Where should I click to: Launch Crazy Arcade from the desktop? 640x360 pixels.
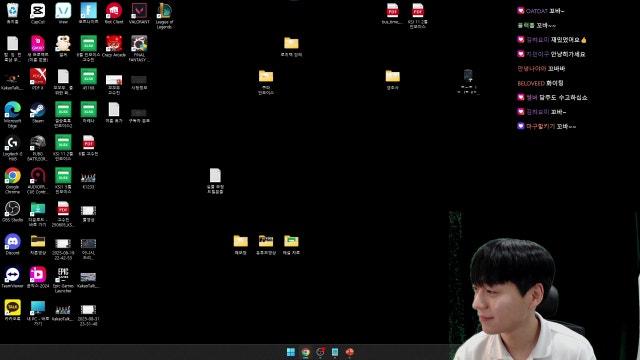click(x=114, y=46)
